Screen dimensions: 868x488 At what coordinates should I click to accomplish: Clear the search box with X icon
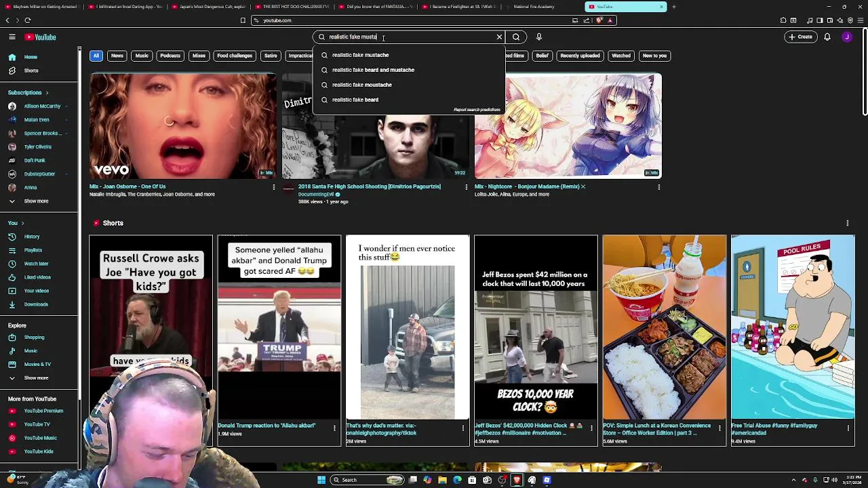499,37
